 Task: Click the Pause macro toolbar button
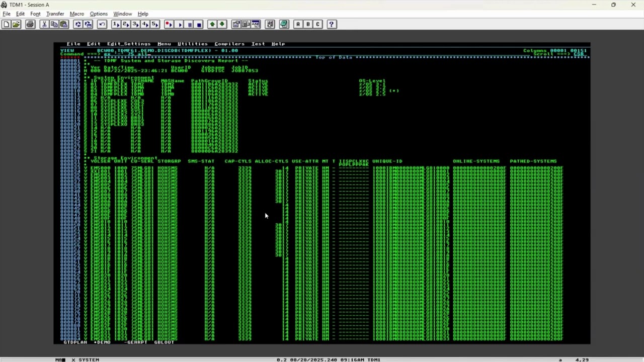point(189,24)
